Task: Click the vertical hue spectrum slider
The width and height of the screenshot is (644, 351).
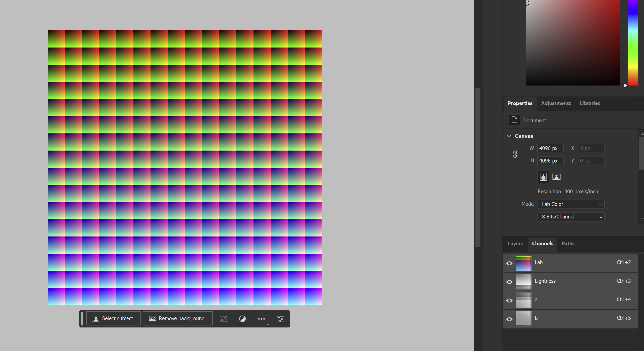Action: coord(633,42)
